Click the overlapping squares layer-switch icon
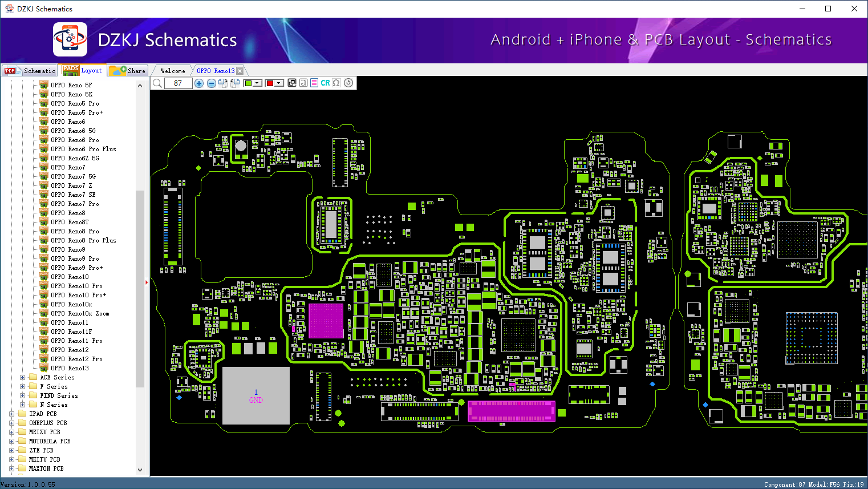The width and height of the screenshot is (868, 489). click(292, 83)
